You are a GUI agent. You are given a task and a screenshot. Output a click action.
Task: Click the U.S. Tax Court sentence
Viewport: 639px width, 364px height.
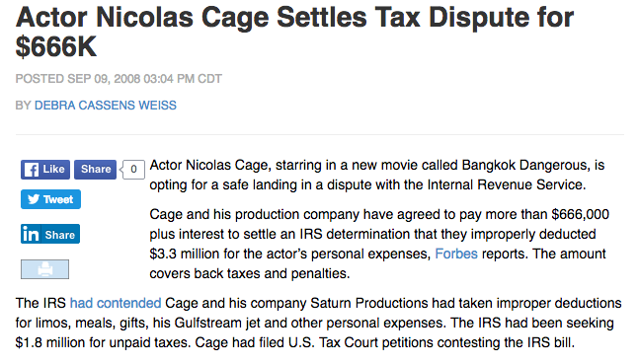385,343
